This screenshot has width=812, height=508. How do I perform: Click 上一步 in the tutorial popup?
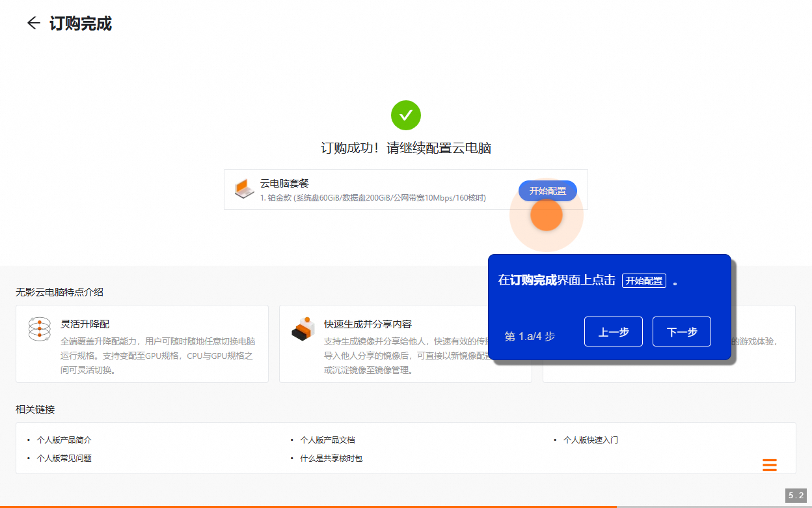tap(613, 332)
